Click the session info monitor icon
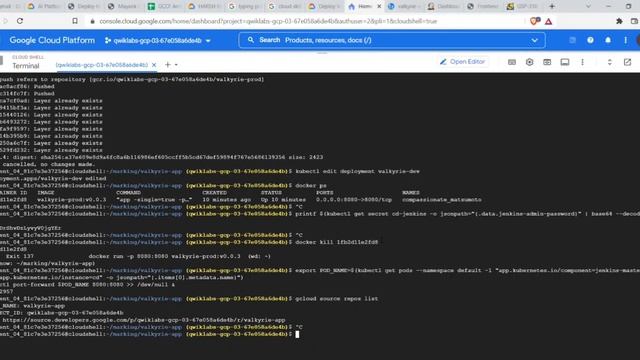 [564, 62]
